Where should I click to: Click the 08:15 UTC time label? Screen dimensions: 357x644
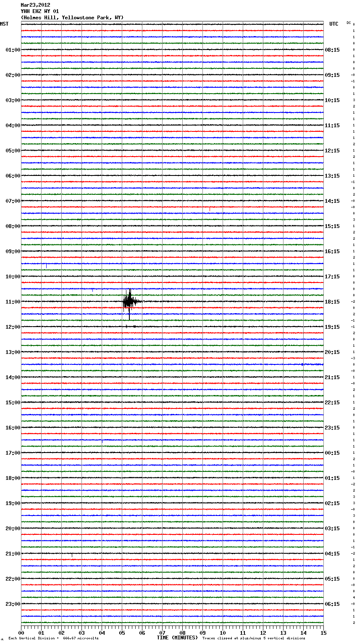pos(332,50)
